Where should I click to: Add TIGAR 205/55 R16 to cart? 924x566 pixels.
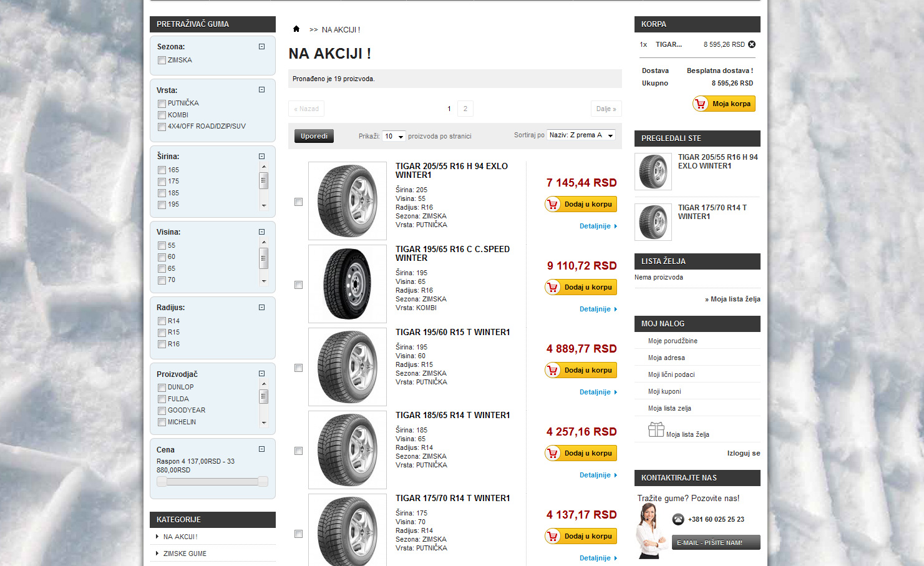pos(581,204)
